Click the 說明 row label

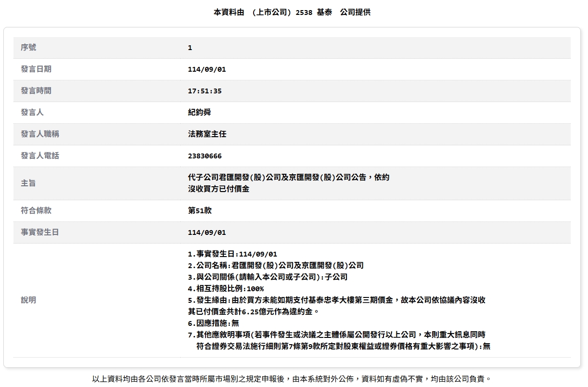28,300
